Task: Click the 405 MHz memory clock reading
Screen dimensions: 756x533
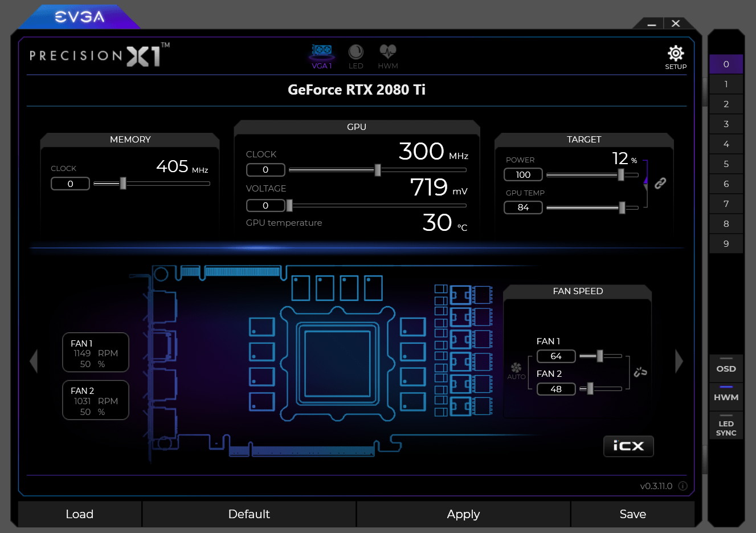Action: tap(182, 166)
